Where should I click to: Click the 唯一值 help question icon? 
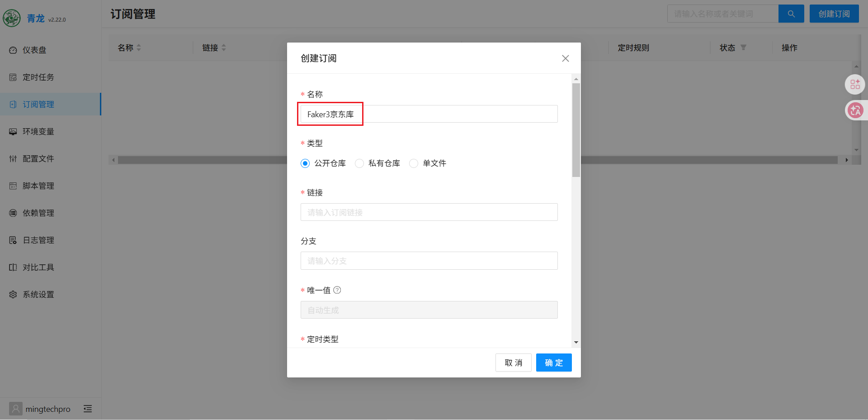pyautogui.click(x=337, y=290)
